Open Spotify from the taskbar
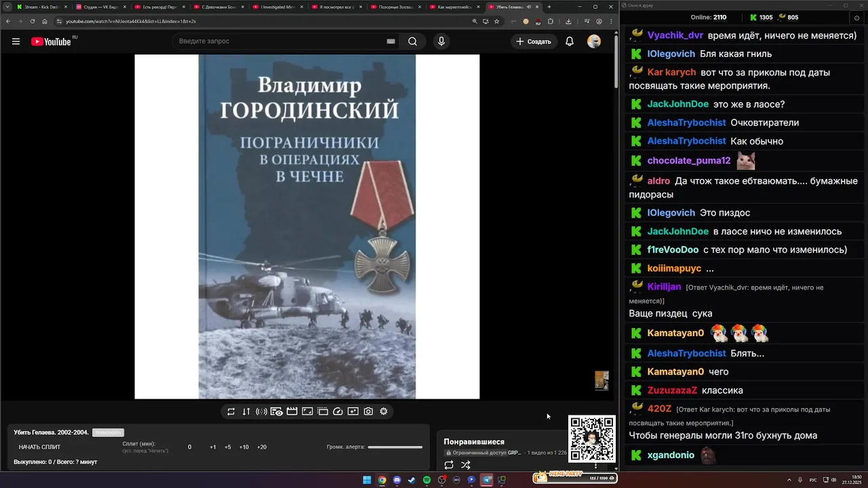Image resolution: width=868 pixels, height=488 pixels. (x=427, y=480)
